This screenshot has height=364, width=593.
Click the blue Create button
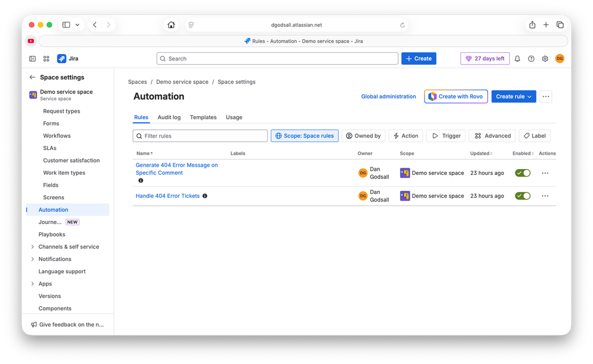418,59
